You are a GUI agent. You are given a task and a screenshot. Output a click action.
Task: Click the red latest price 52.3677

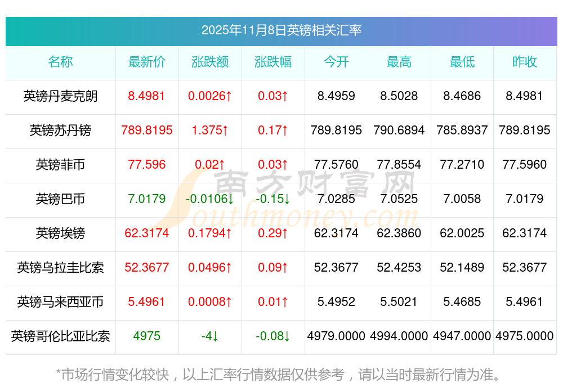[146, 268]
